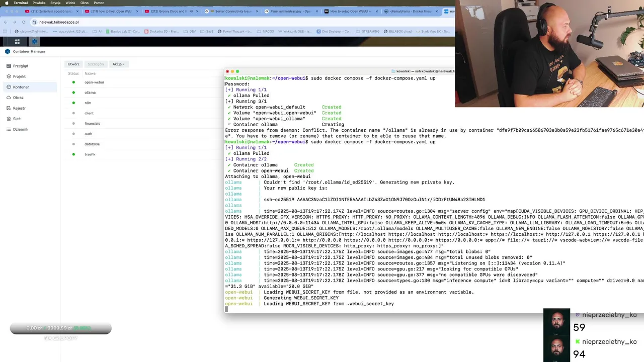644x362 pixels.
Task: Open the DSM main menu grid icon
Action: [17, 42]
